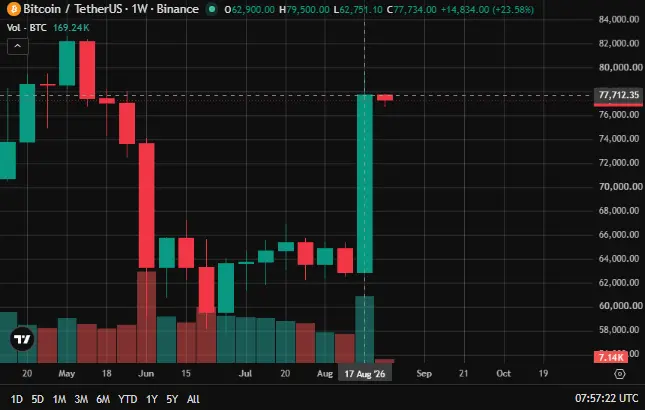645x410 pixels.
Task: Click the big red June candle
Action: (x=146, y=205)
